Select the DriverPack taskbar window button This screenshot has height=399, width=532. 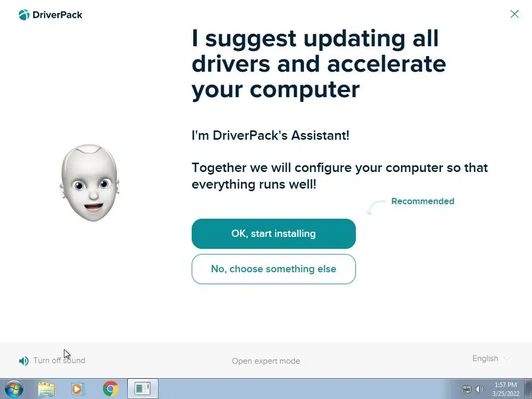(x=142, y=389)
